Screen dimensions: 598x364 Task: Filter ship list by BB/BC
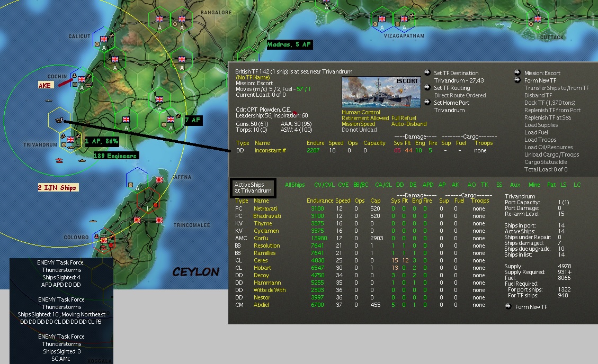361,185
